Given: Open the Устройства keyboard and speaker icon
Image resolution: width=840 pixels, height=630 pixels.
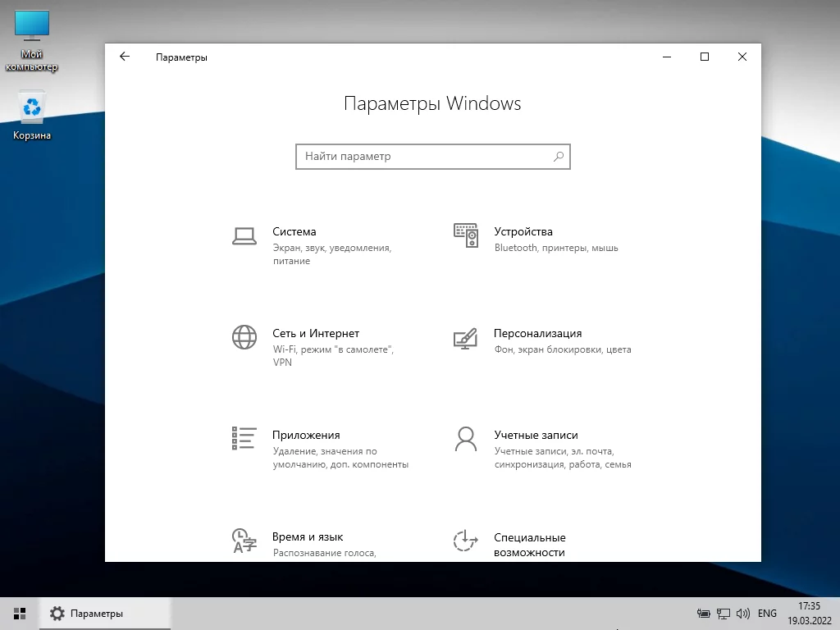Looking at the screenshot, I should [466, 235].
